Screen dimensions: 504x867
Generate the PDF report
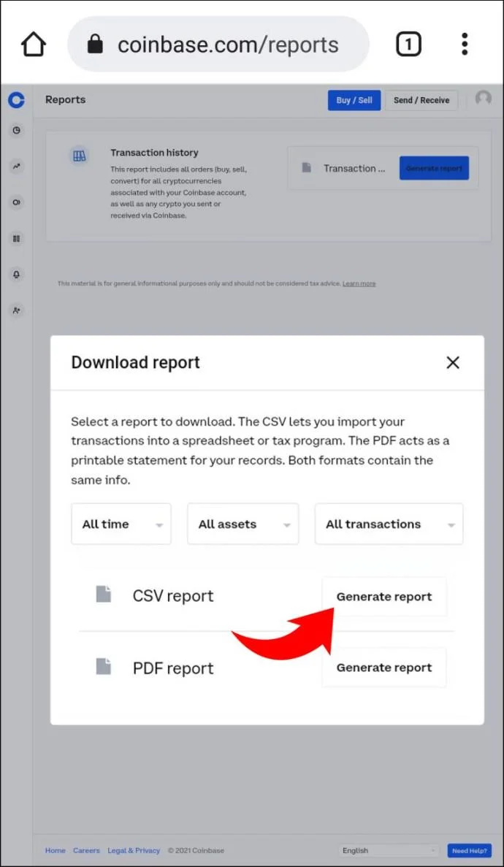click(x=384, y=668)
